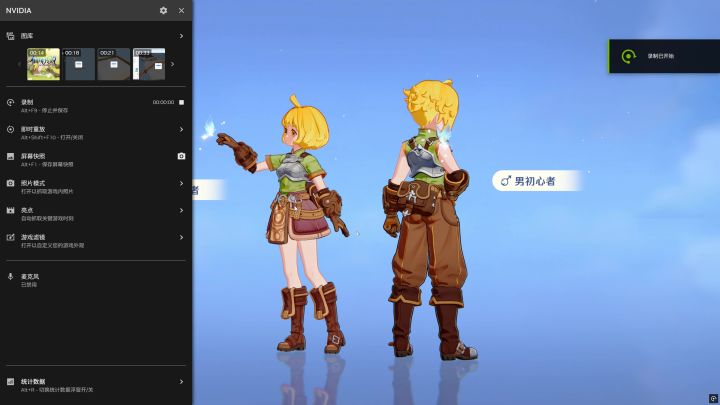
Task: Click the recording-started notification icon
Action: coord(628,56)
